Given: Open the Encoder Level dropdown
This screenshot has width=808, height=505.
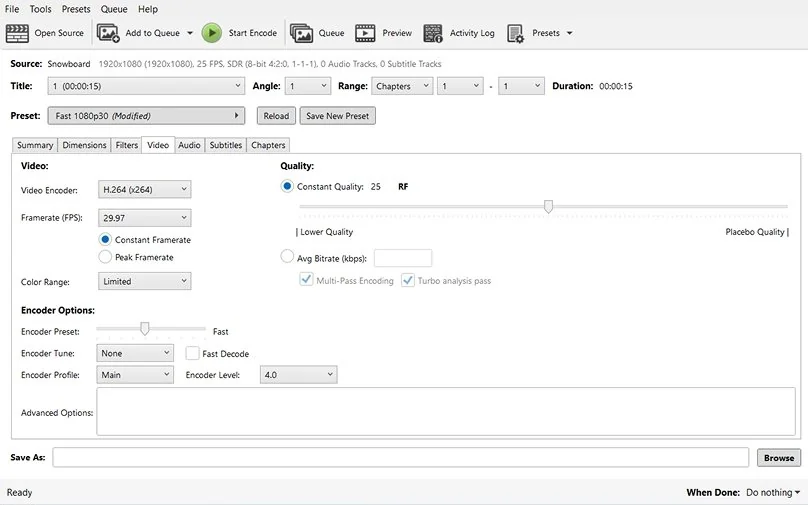Looking at the screenshot, I should coord(298,375).
